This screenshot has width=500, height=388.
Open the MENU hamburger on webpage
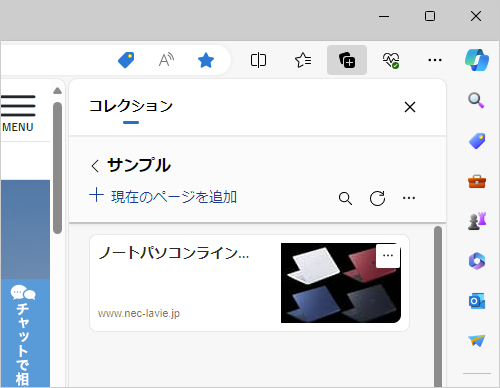point(18,113)
